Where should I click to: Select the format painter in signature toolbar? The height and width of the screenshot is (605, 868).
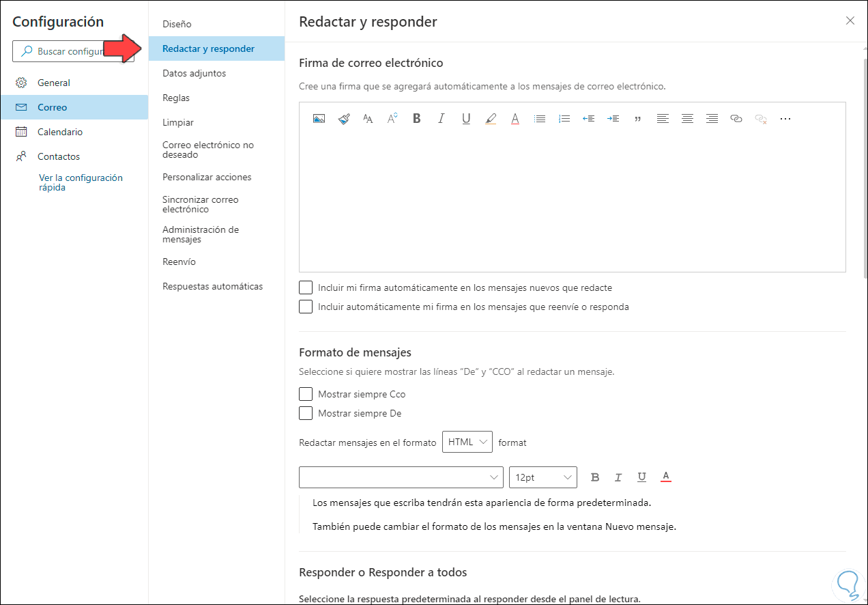click(343, 119)
